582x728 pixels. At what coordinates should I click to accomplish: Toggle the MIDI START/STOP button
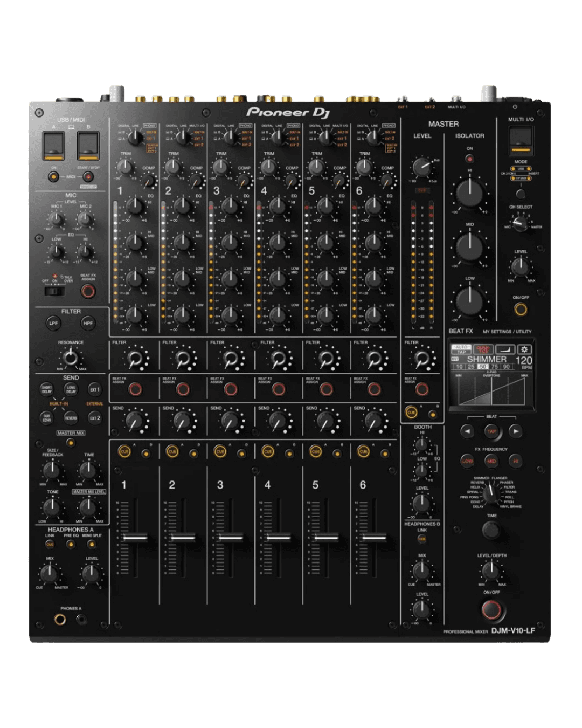(88, 176)
